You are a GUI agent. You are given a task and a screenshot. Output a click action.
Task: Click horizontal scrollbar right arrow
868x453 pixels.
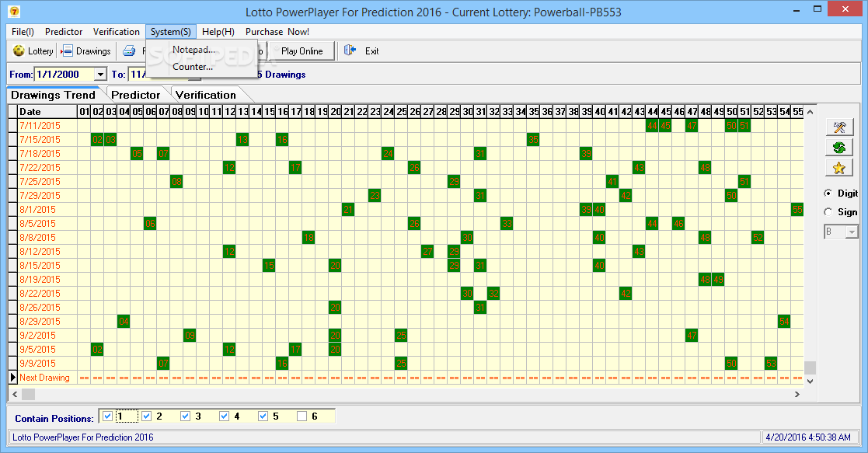797,394
